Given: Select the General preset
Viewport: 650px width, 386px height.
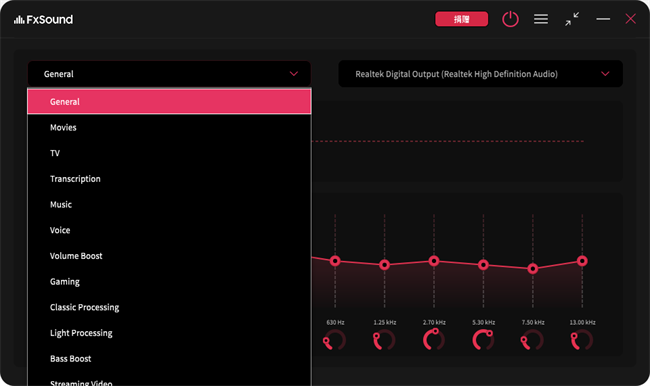Looking at the screenshot, I should 169,102.
